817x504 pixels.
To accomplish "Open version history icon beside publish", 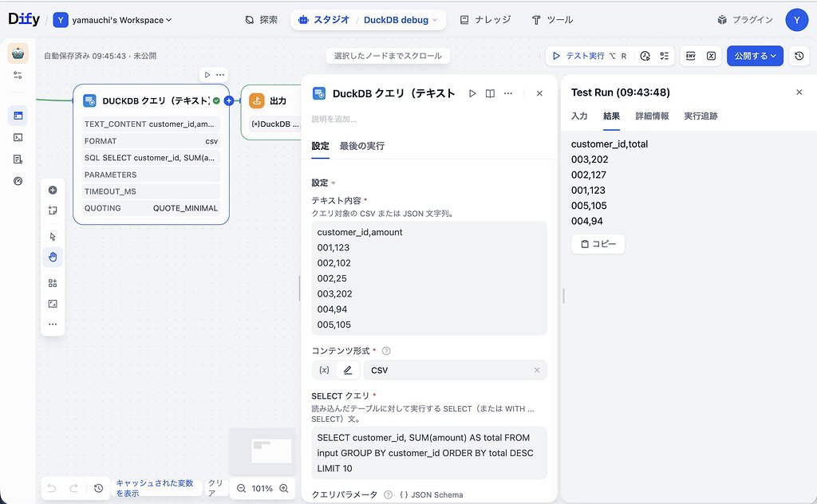I will click(x=799, y=56).
